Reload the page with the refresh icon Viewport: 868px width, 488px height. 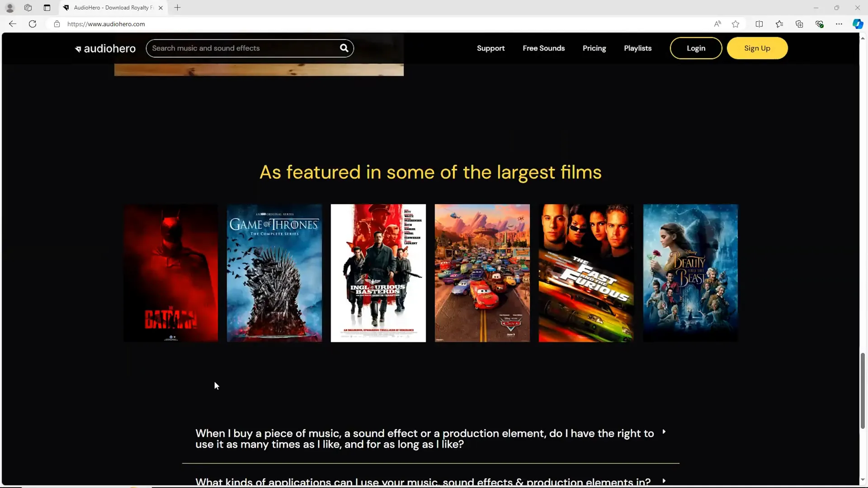[33, 24]
